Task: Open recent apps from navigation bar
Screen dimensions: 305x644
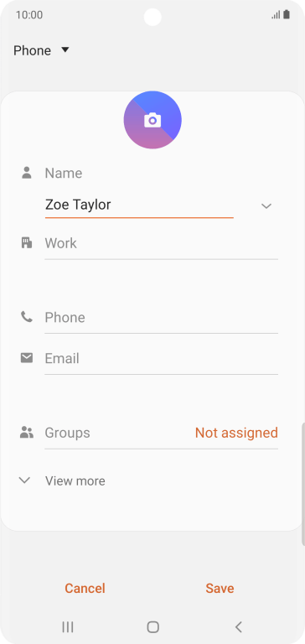Action: (68, 626)
